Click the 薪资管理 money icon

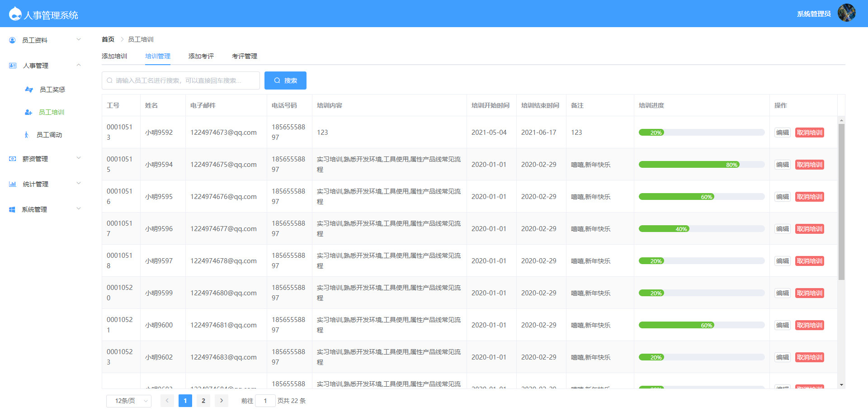pyautogui.click(x=13, y=159)
